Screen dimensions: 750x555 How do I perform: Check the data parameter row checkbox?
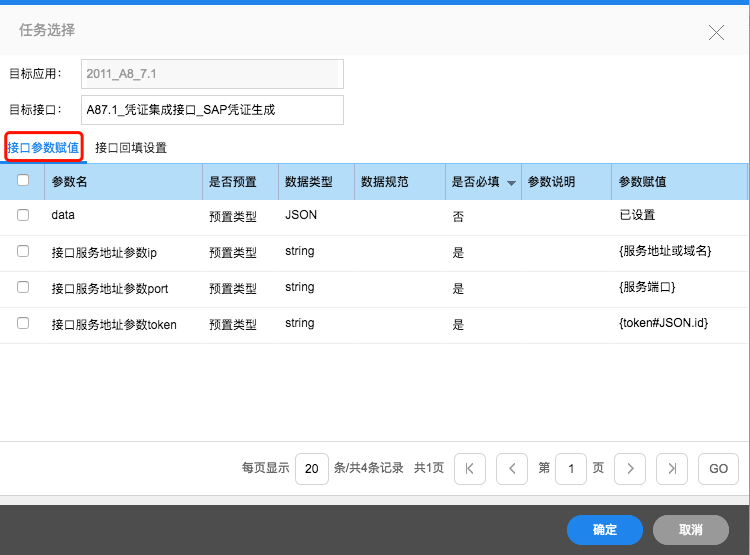click(23, 215)
